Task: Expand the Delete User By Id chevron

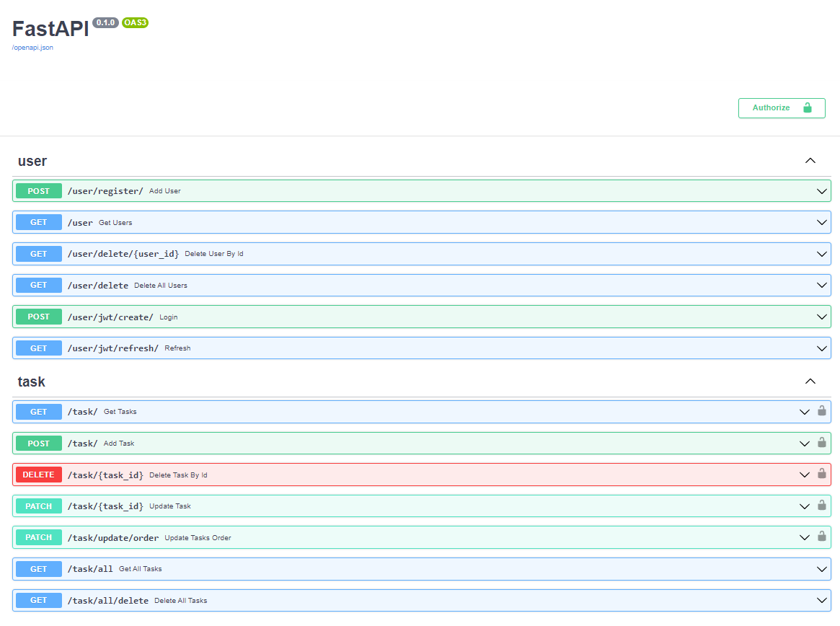Action: pyautogui.click(x=821, y=254)
